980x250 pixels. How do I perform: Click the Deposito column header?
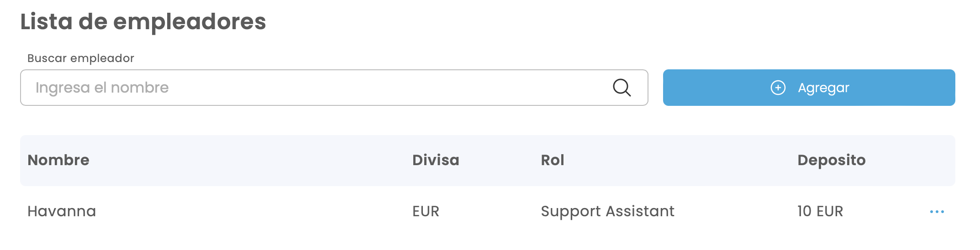tap(831, 160)
